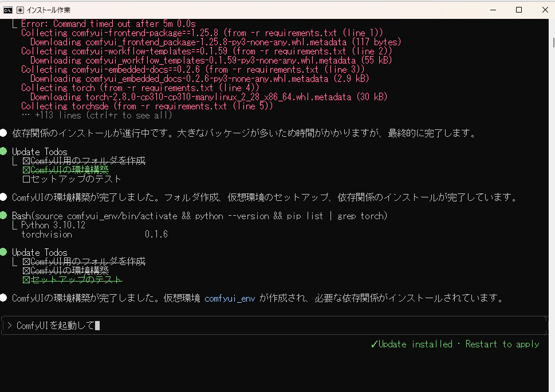
Task: Click 'Downloading comfyui_frontend_package-1.25.8' metadata line
Action: [215, 42]
